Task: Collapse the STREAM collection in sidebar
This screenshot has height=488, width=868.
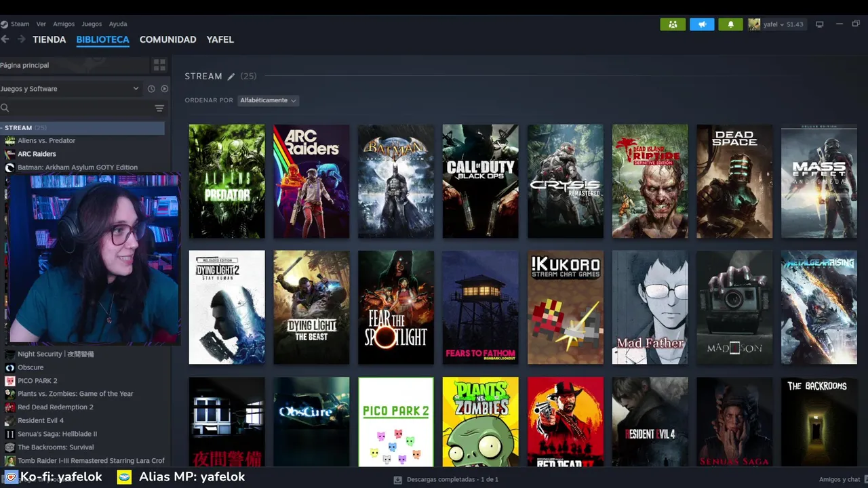Action: coord(3,127)
